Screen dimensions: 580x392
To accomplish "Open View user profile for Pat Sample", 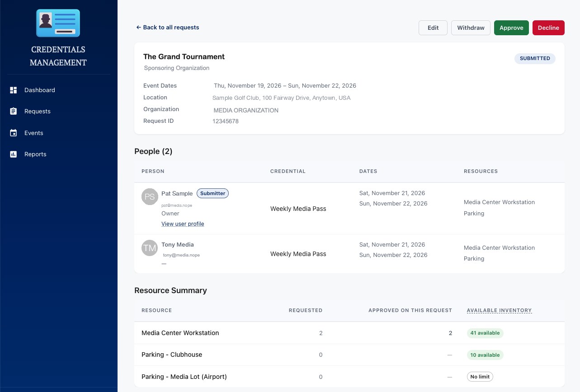I will coord(183,224).
